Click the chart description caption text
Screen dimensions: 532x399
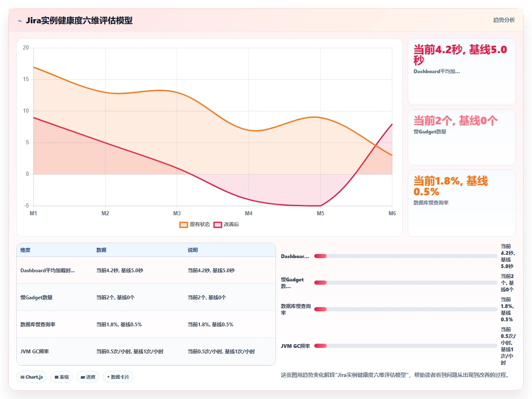pos(395,375)
